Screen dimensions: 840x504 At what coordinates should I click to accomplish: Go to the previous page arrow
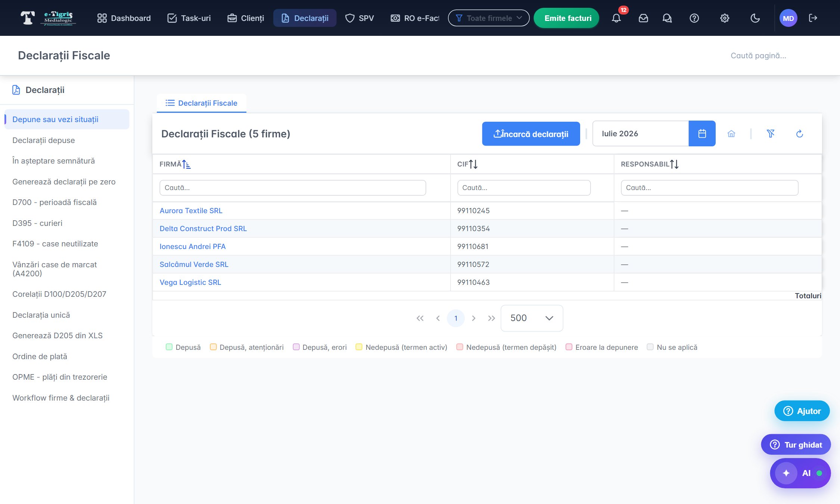pos(438,318)
